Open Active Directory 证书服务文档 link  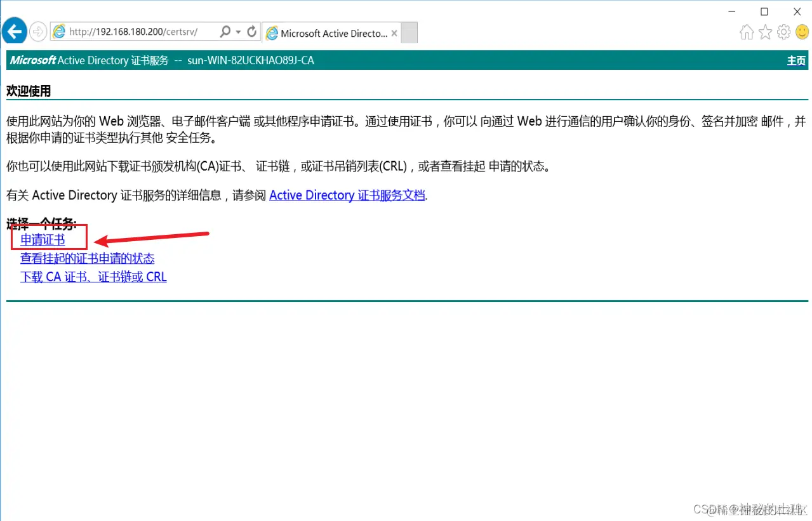[x=347, y=195]
